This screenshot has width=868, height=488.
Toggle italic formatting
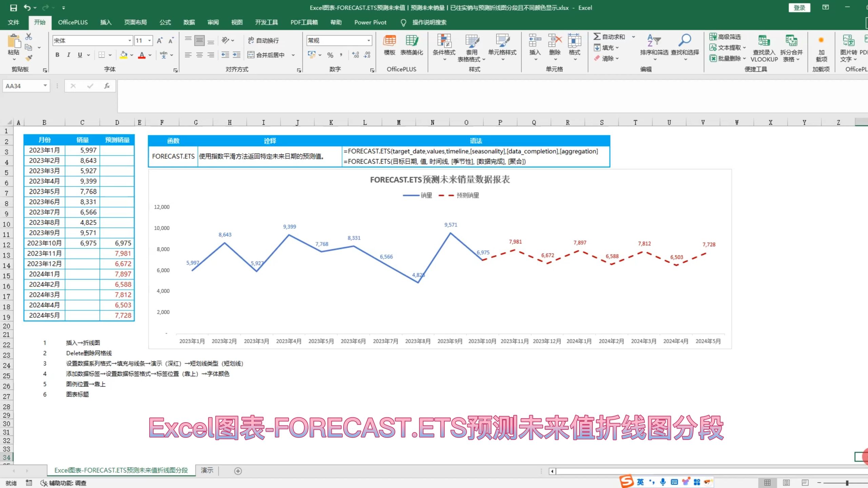[x=68, y=55]
